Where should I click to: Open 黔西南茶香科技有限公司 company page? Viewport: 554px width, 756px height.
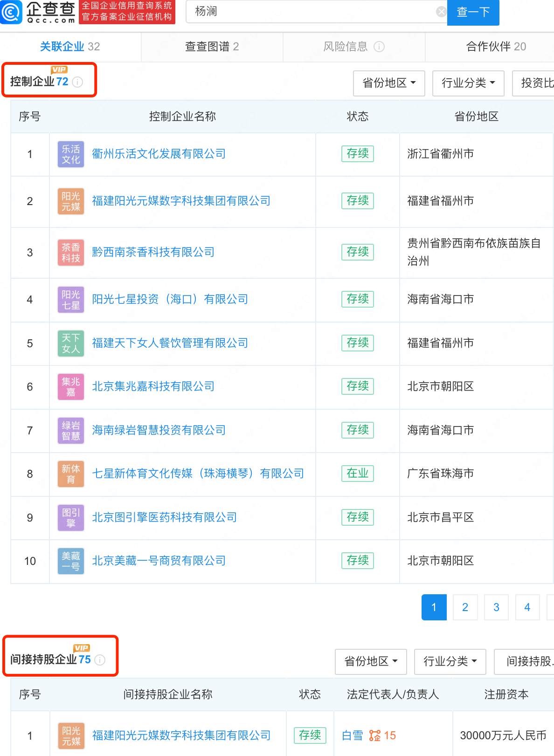tap(153, 252)
